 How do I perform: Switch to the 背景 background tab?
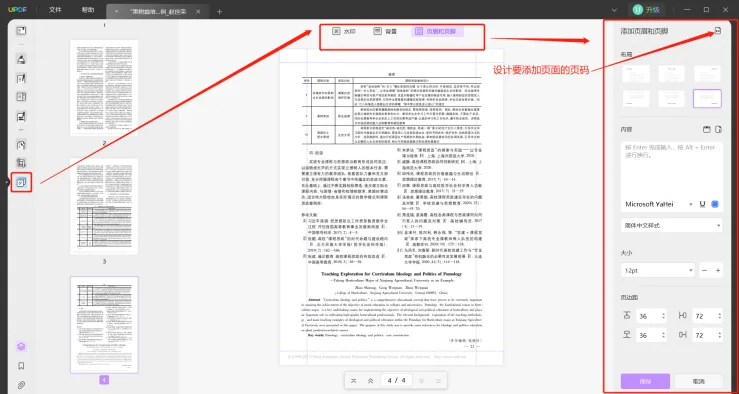click(x=385, y=32)
